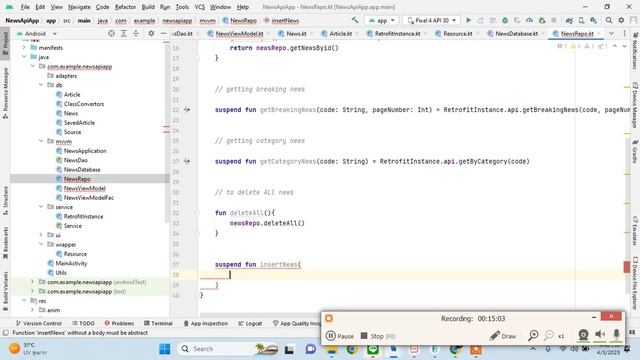
Task: Open Notifications tool window on right
Action: click(635, 51)
